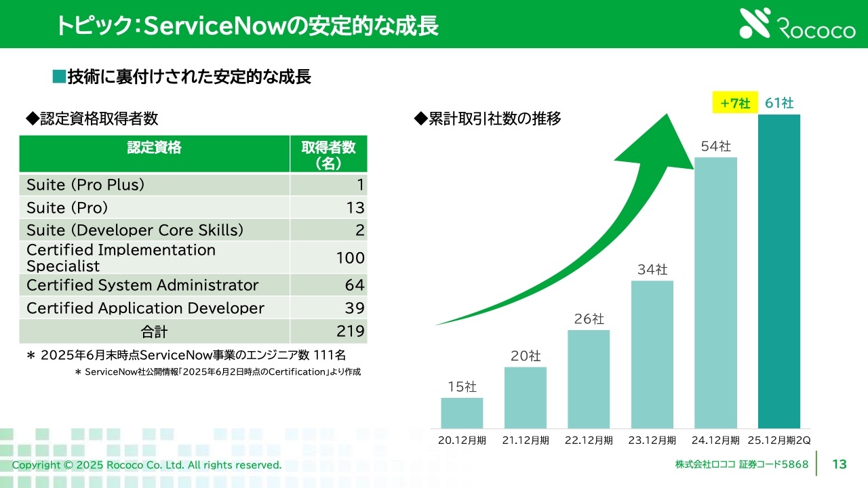Click the '21.12月期' axis label

pyautogui.click(x=526, y=440)
